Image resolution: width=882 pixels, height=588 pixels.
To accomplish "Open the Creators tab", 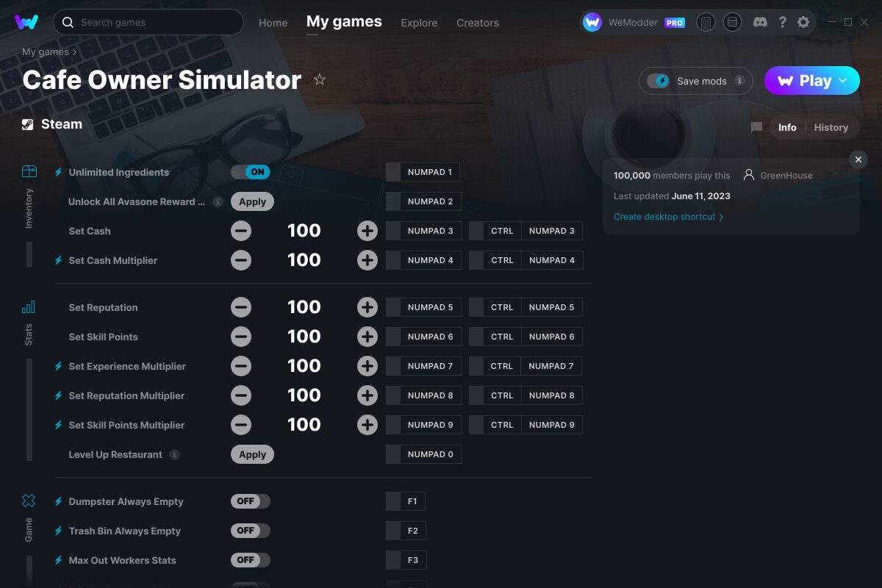I will point(478,23).
